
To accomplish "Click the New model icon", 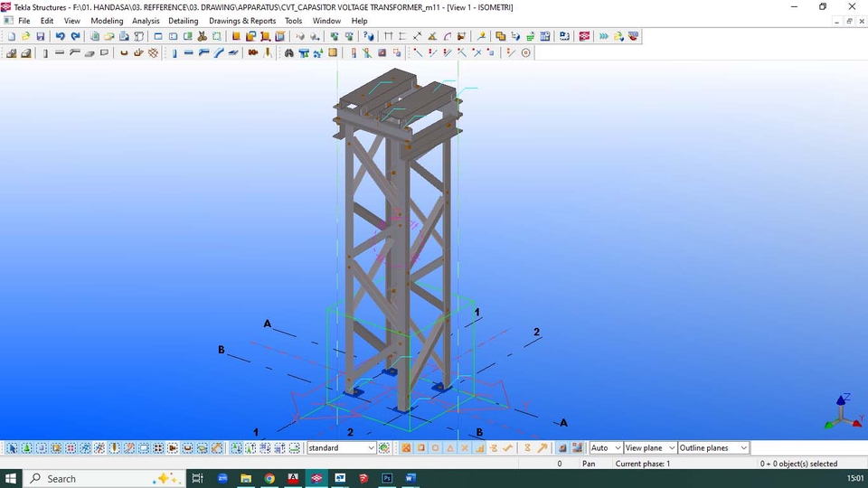I will click(x=11, y=36).
